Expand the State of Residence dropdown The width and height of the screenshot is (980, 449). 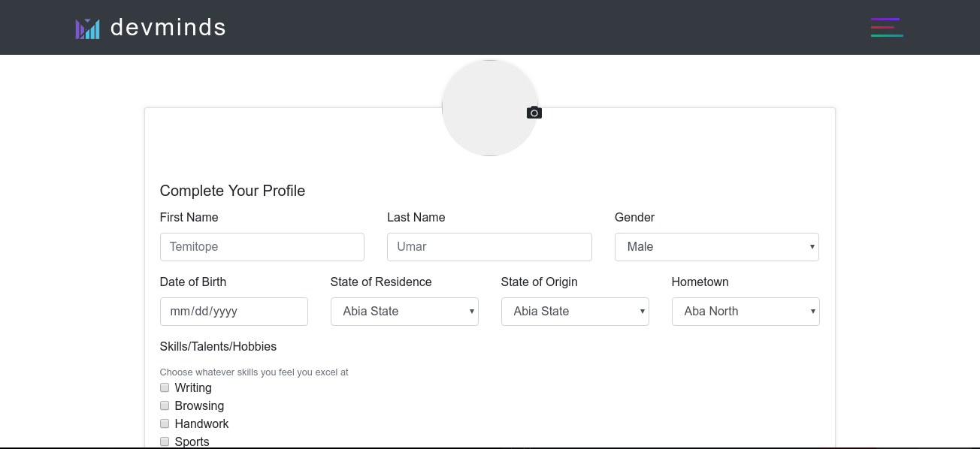click(x=404, y=312)
